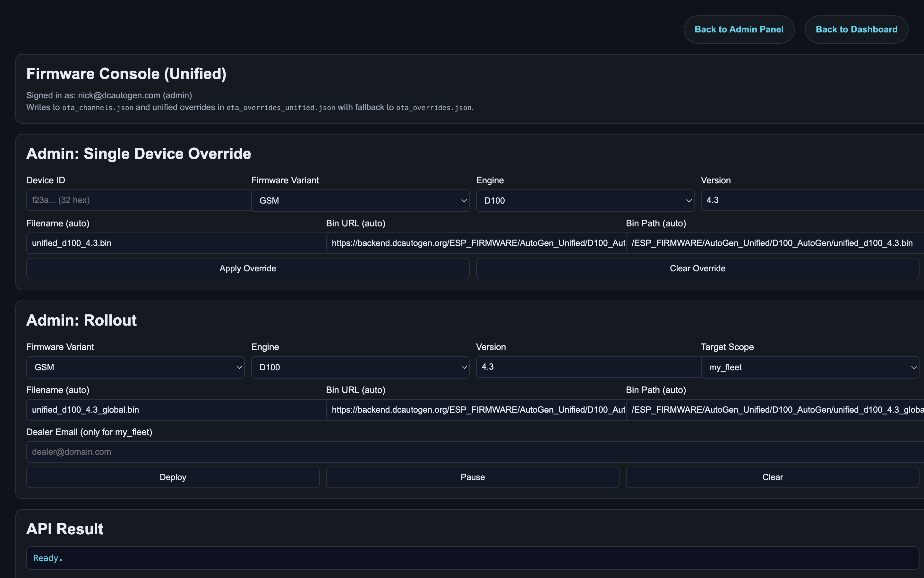Open Engine dropdown in Rollout section
The height and width of the screenshot is (578, 924).
coord(360,367)
